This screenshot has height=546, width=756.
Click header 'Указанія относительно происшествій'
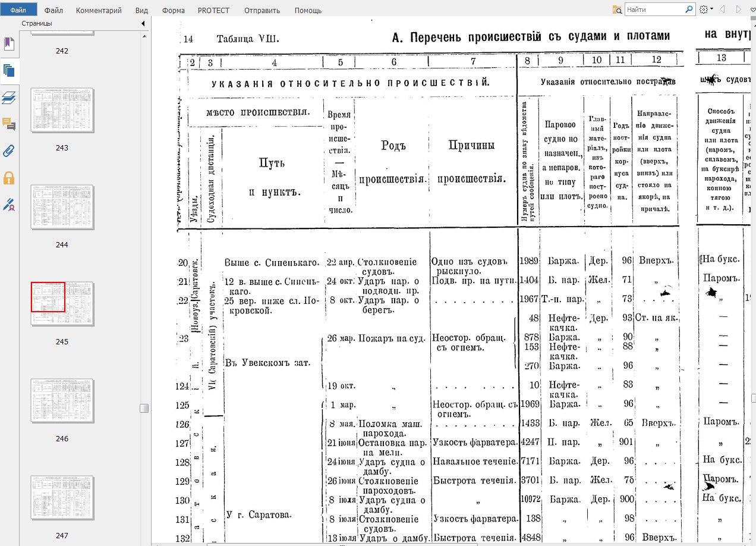pos(351,83)
